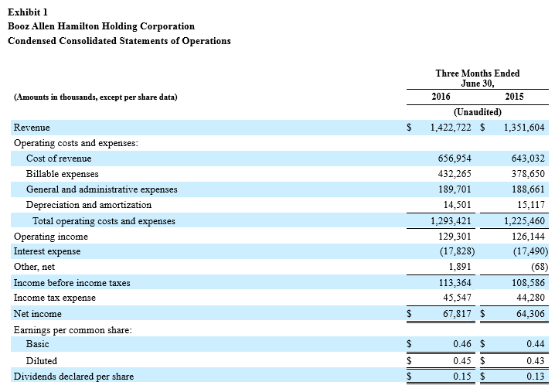Click the Revenue row label
Image resolution: width=555 pixels, height=392 pixels.
pos(32,128)
